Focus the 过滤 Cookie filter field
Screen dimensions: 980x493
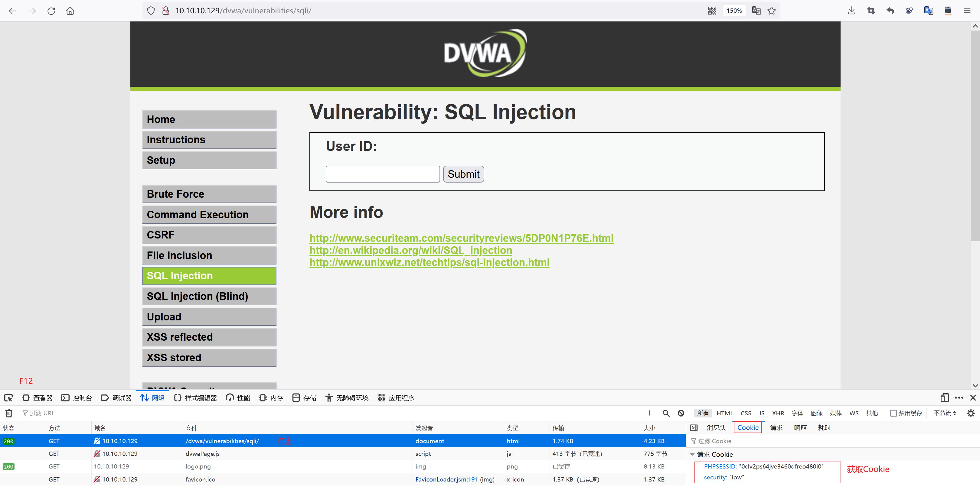[x=833, y=441]
